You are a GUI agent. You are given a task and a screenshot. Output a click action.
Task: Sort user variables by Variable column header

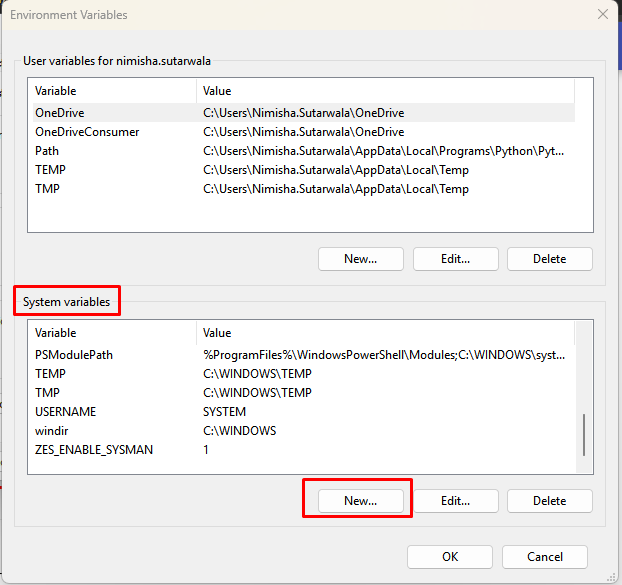110,91
